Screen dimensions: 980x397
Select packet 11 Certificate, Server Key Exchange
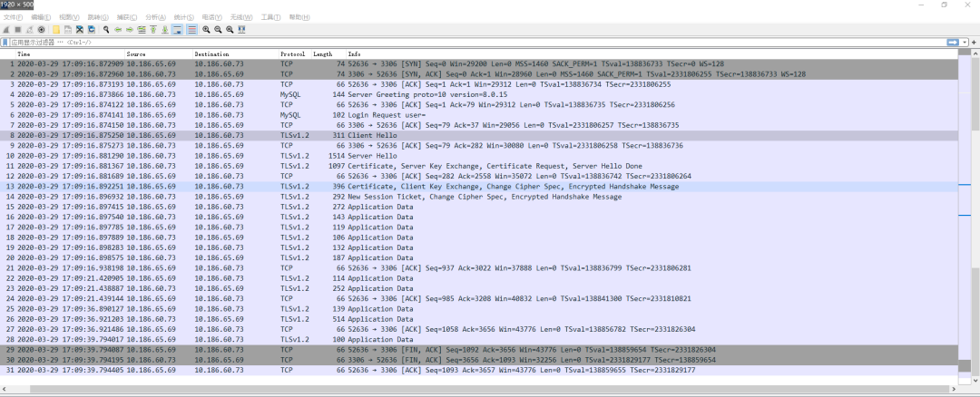[479, 166]
